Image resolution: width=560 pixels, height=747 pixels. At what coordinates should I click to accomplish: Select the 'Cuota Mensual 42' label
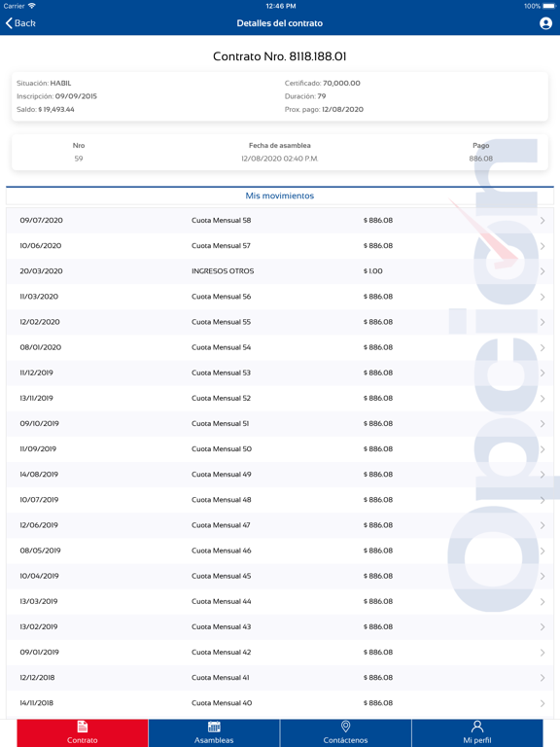pos(222,653)
